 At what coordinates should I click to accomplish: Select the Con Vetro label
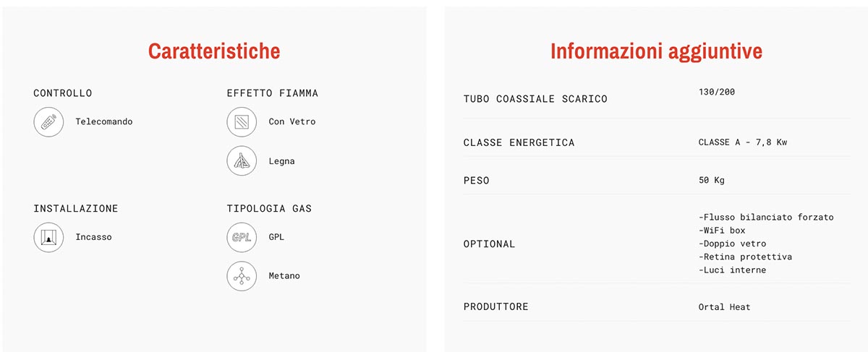coord(292,121)
